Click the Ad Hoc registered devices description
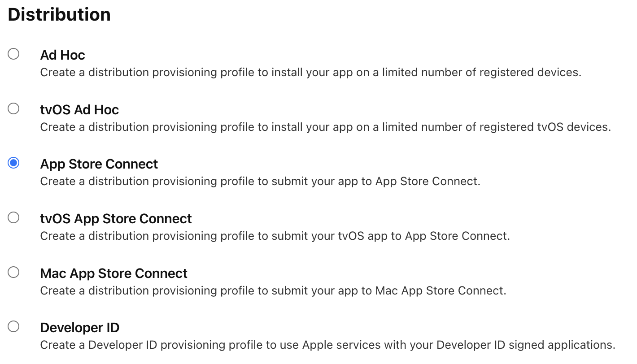 [x=310, y=73]
